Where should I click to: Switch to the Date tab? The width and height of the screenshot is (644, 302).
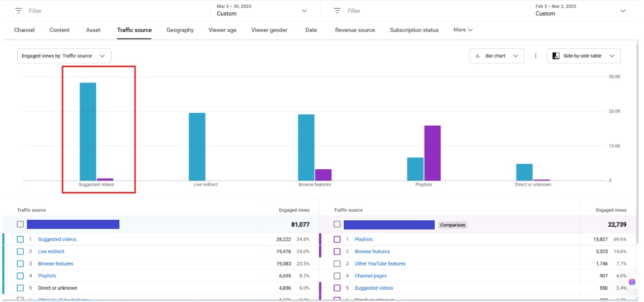[312, 30]
